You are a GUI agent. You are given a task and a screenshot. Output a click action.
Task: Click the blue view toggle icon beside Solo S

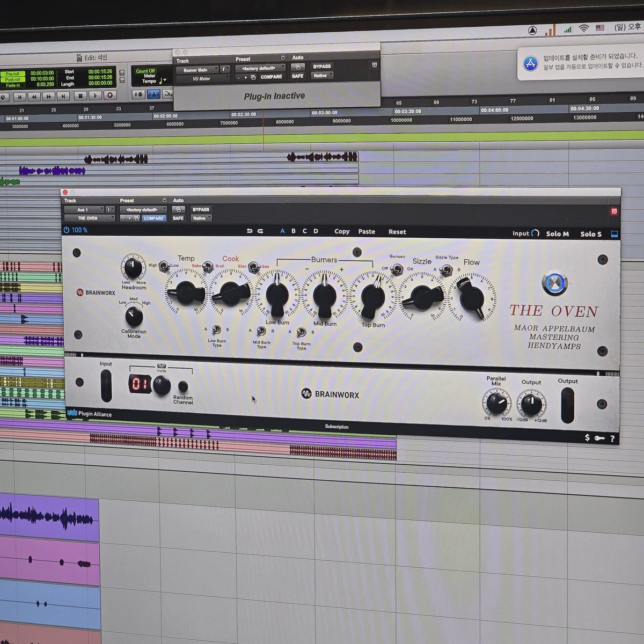[614, 234]
